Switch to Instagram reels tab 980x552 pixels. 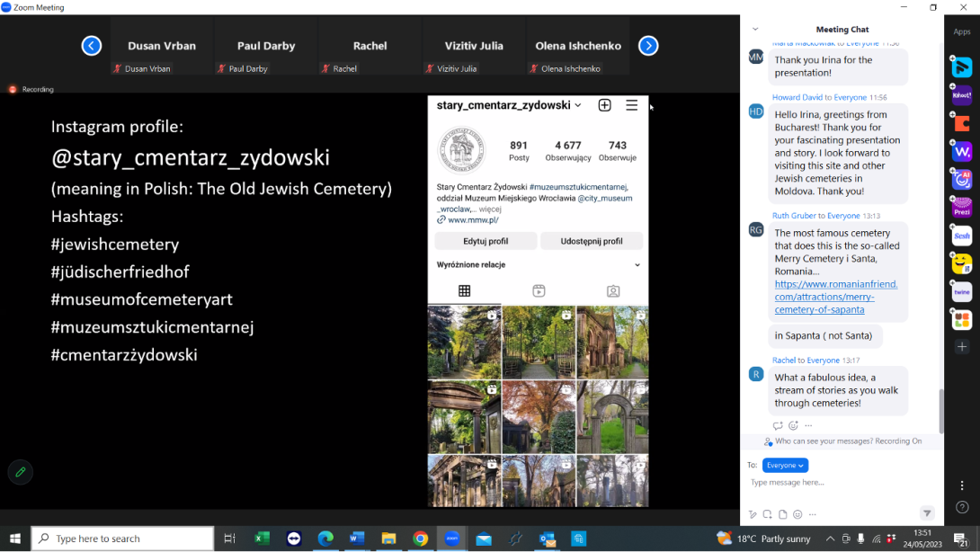pos(539,290)
